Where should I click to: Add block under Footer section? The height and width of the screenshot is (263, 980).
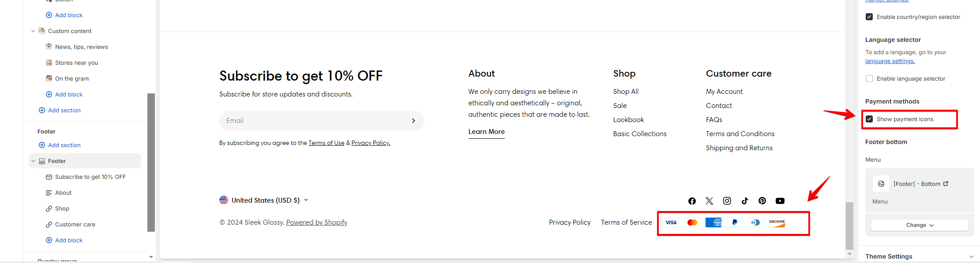pos(64,240)
